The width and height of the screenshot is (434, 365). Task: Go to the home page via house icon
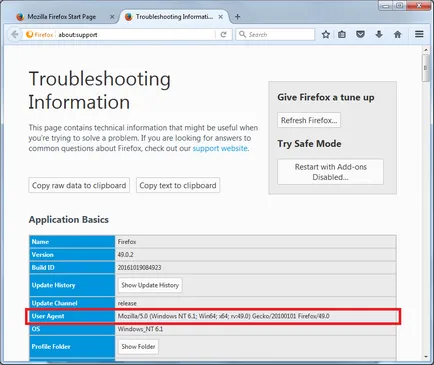(x=397, y=34)
